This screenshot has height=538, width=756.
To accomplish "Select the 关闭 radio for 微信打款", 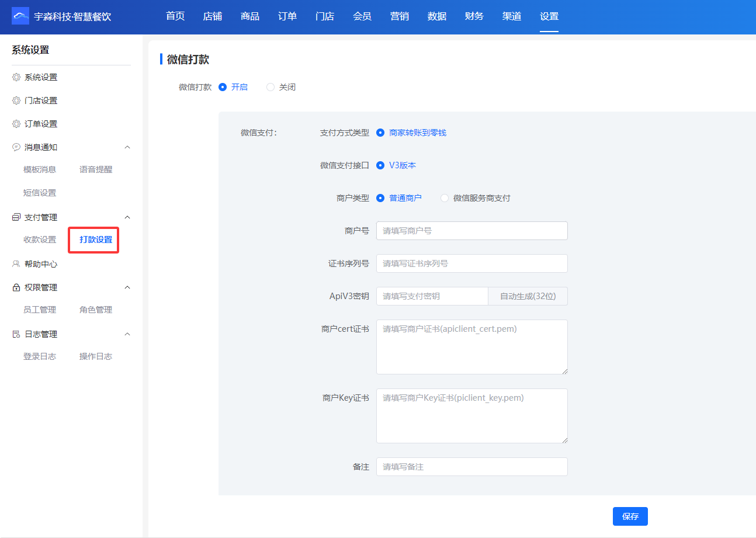I will pyautogui.click(x=270, y=87).
